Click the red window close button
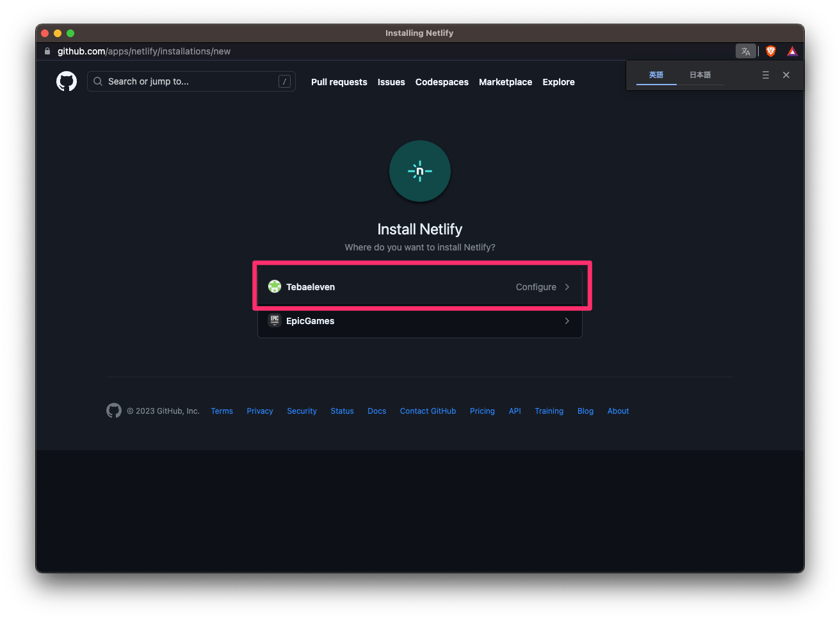This screenshot has width=840, height=620. tap(45, 33)
